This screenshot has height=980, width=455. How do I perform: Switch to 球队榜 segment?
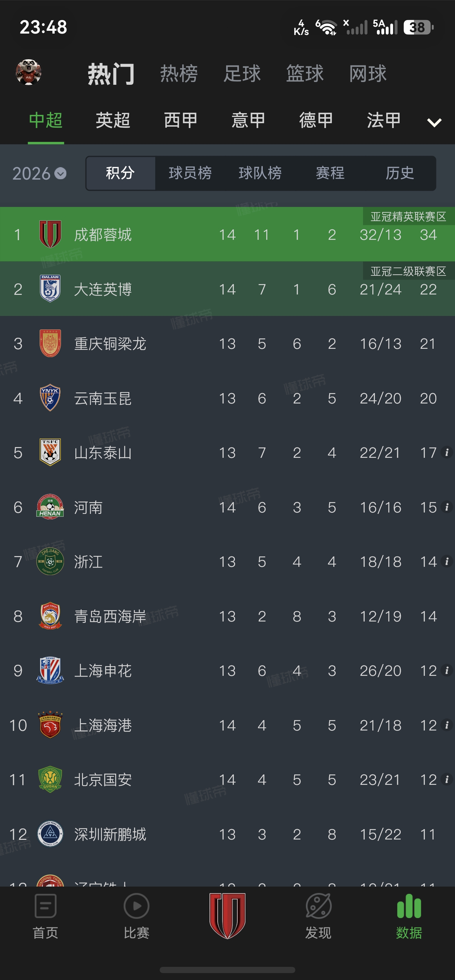pyautogui.click(x=260, y=173)
